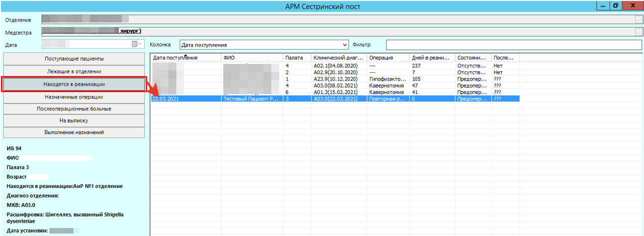The height and width of the screenshot is (236, 644).
Task: Expand the Колонка dropdown
Action: (x=344, y=44)
